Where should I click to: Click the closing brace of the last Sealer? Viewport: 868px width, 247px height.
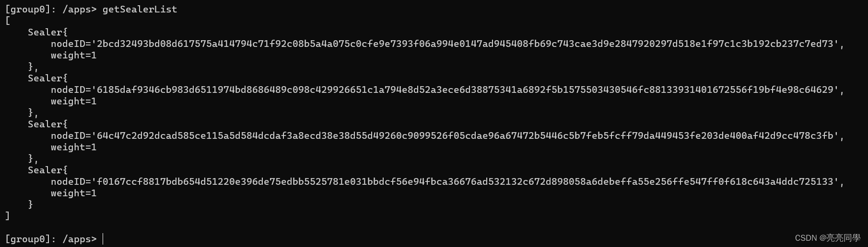[x=31, y=204]
